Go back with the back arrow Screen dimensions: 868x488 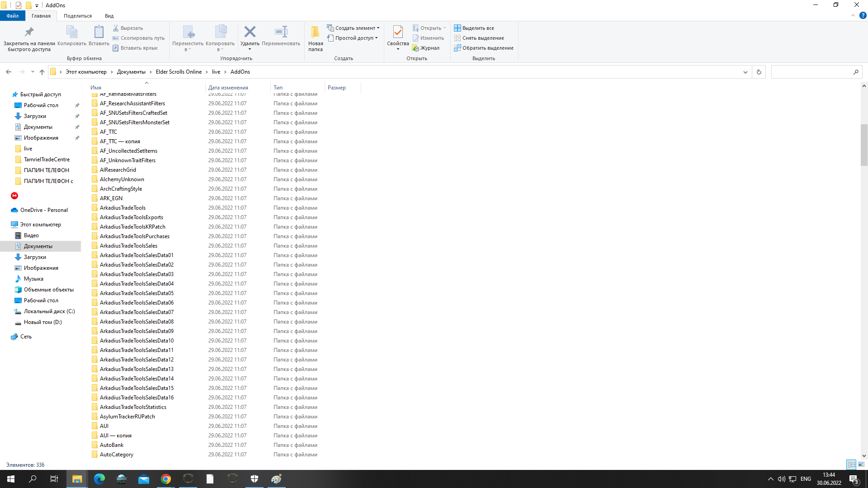coord(9,72)
